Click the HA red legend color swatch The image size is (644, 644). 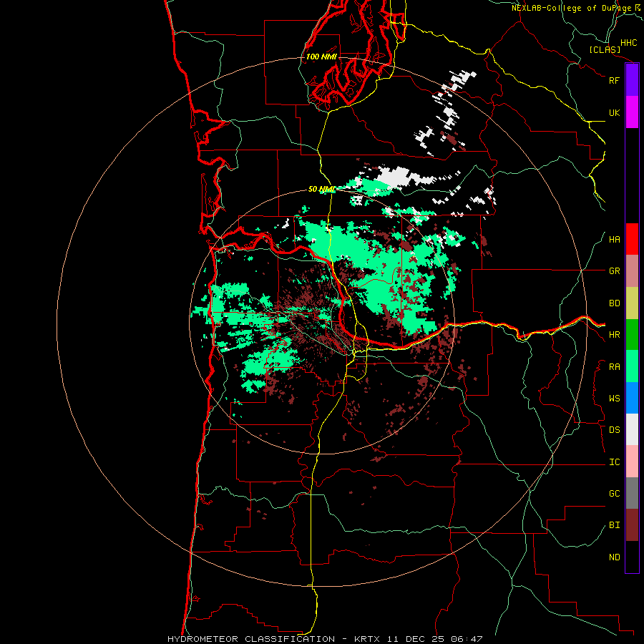coord(632,239)
